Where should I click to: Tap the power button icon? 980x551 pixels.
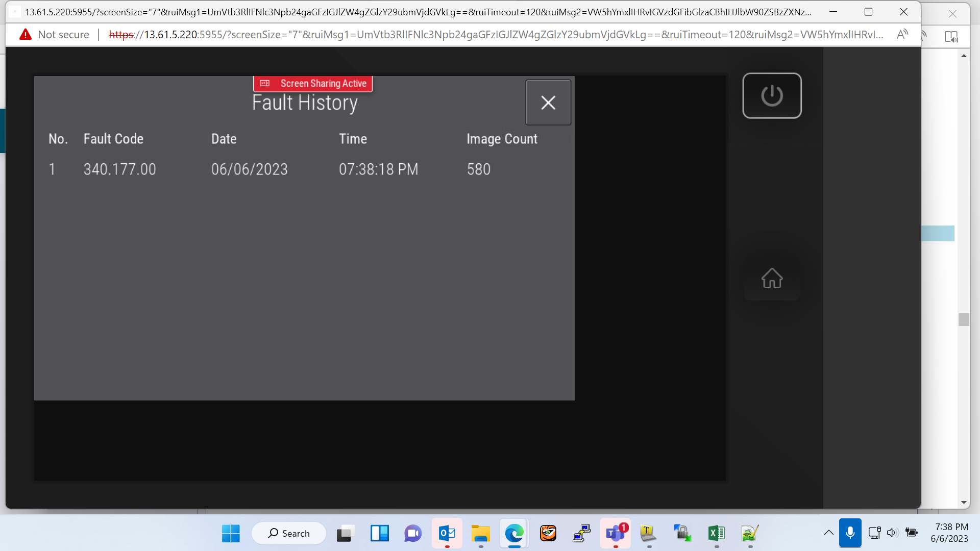click(772, 95)
